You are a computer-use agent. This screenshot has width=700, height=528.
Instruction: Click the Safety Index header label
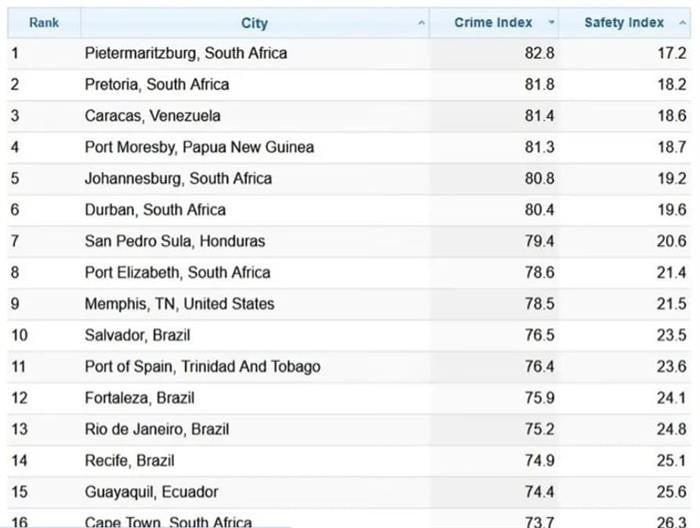pyautogui.click(x=624, y=23)
